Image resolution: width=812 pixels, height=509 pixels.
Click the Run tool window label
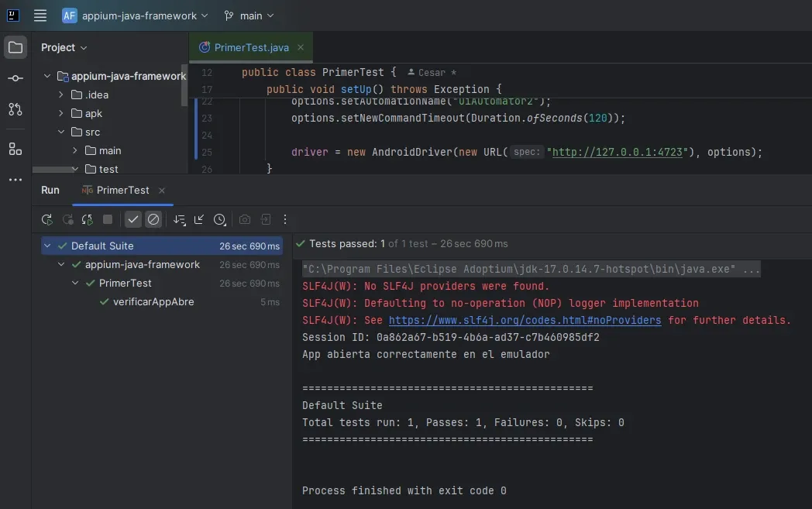pos(50,191)
